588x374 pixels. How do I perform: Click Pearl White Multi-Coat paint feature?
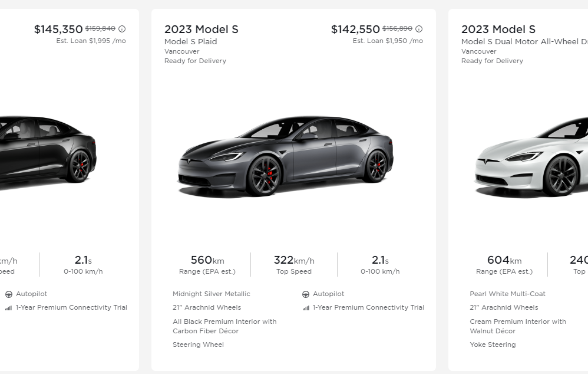507,294
